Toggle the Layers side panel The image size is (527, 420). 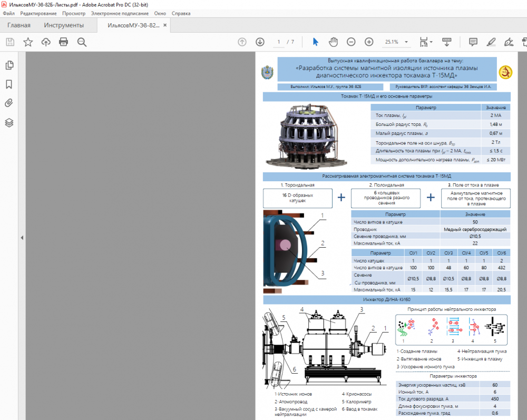point(9,123)
